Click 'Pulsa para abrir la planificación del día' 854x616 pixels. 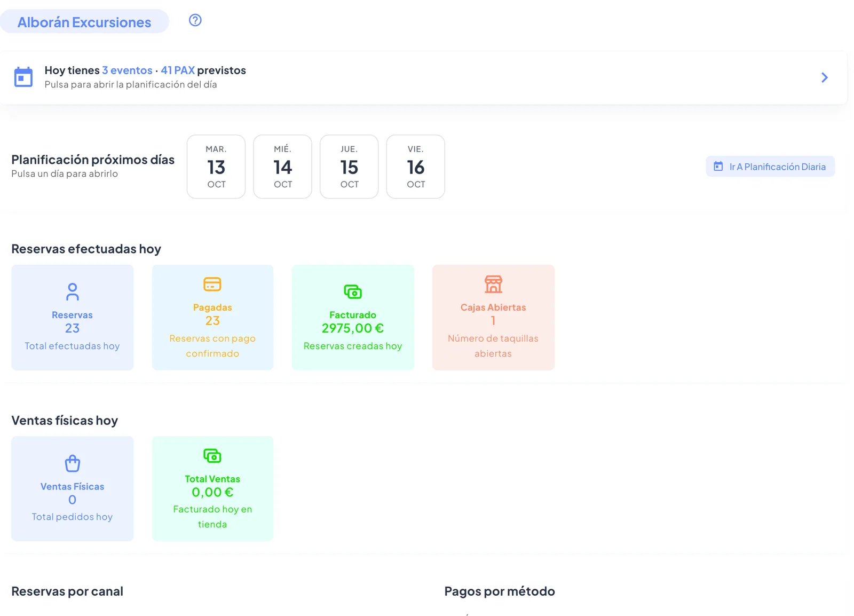pos(131,84)
